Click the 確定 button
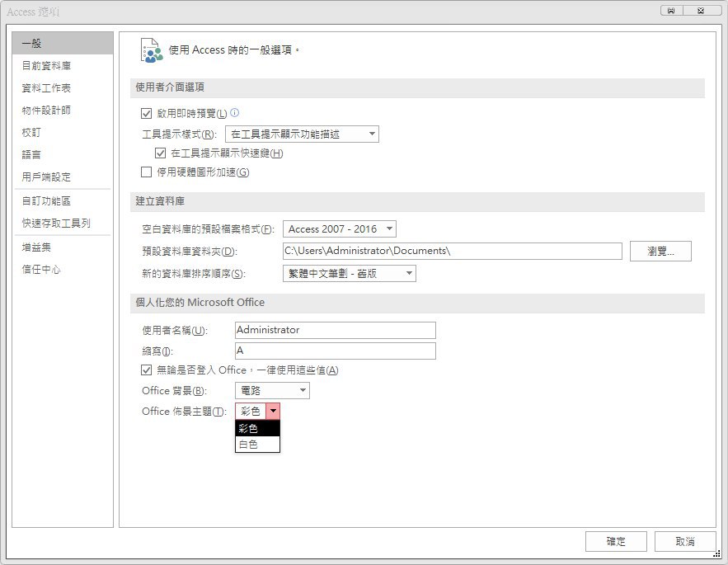 pos(616,541)
